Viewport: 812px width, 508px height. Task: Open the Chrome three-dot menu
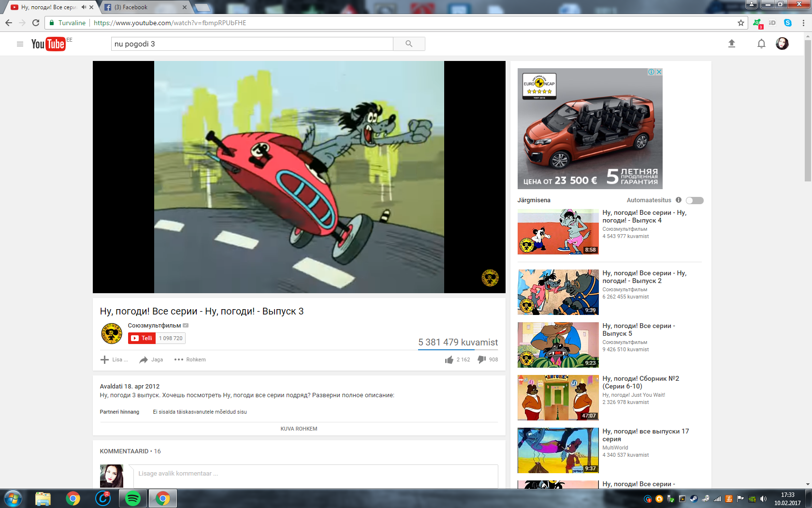803,23
